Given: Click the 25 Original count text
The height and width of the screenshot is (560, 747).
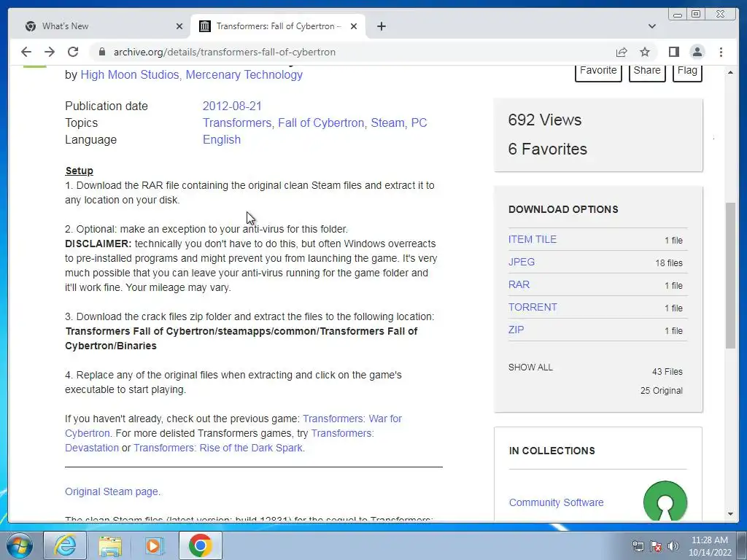Looking at the screenshot, I should coord(661,391).
